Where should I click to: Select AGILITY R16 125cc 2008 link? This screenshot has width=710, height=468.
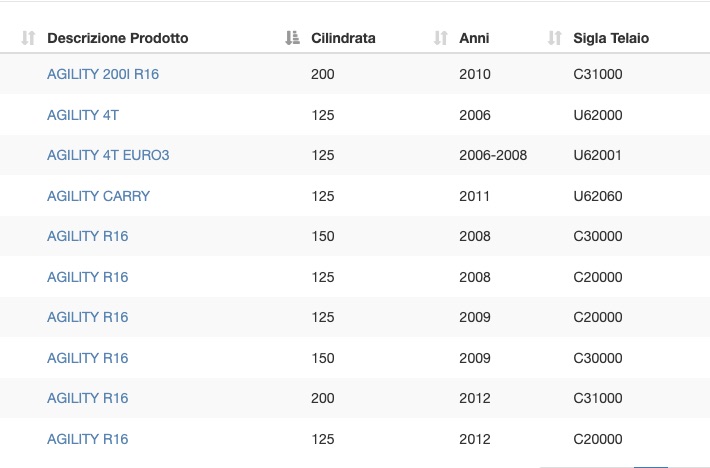point(88,277)
